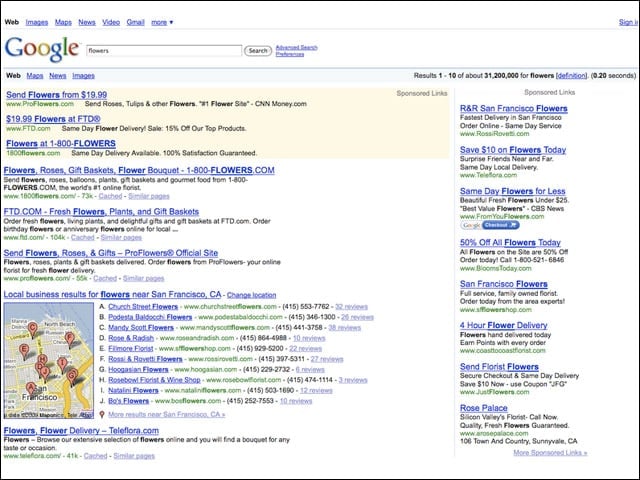Viewport: 640px width, 480px height.
Task: Open the FTD.COM Fresh Flowers result
Action: [101, 212]
